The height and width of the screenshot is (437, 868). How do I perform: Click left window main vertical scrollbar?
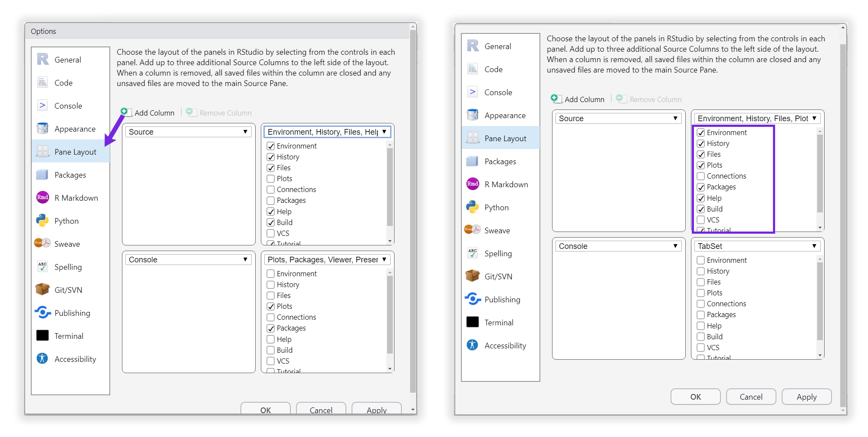pos(413,211)
